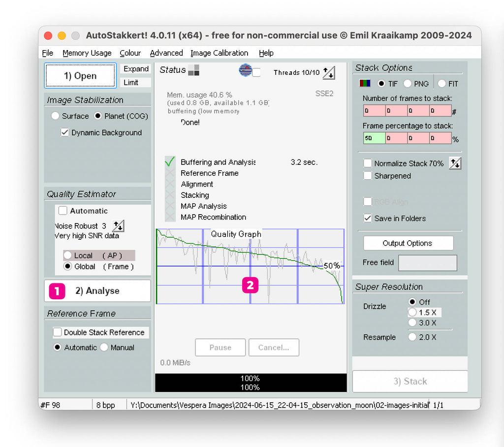
Task: Click the RGB colour channels icon
Action: click(x=365, y=84)
